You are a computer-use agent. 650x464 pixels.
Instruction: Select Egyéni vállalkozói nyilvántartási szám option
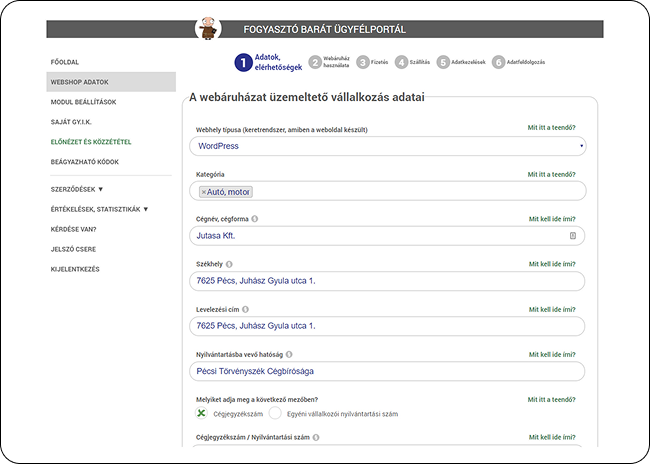275,413
